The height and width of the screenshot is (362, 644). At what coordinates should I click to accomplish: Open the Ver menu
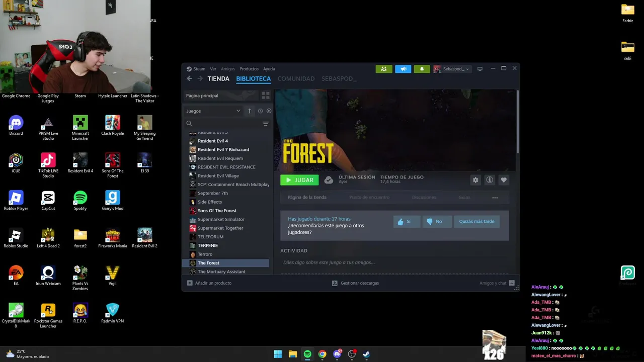tap(213, 69)
